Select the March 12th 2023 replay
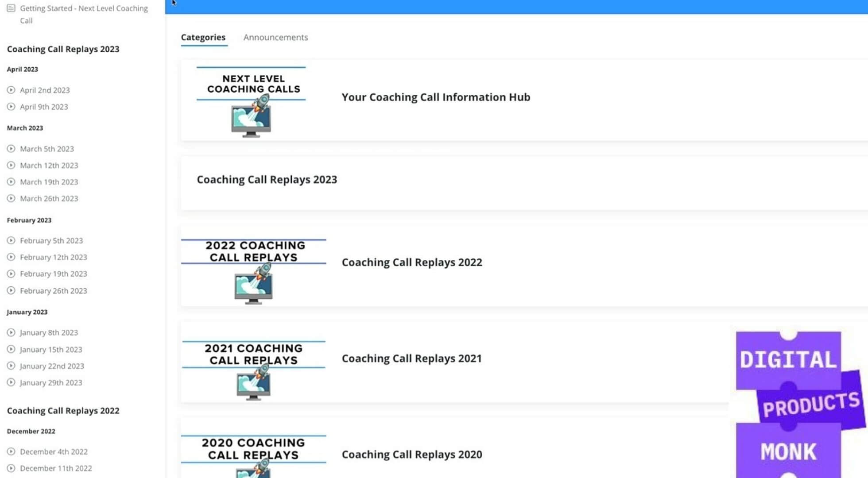 (x=49, y=165)
